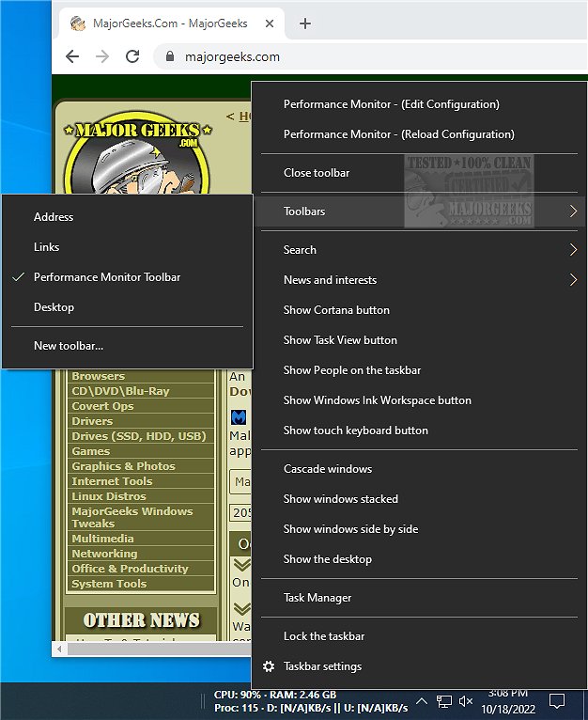Enable the Links toolbar
The image size is (588, 720).
[x=47, y=247]
